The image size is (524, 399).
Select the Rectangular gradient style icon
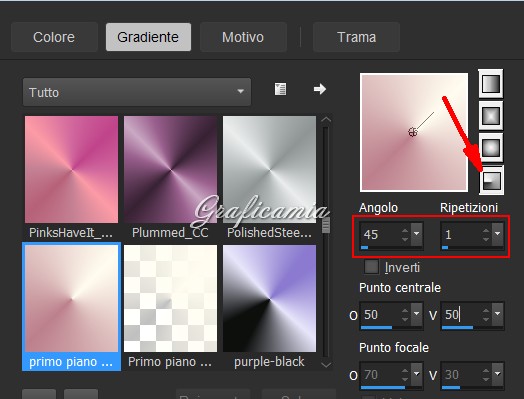pyautogui.click(x=491, y=116)
